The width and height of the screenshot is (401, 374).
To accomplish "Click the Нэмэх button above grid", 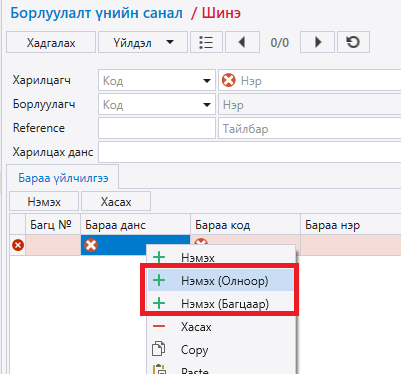I will 44,201.
